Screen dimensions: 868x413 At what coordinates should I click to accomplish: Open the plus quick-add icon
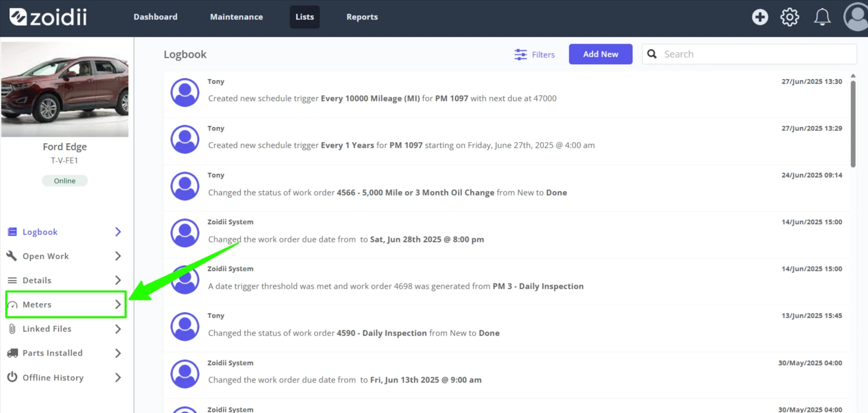pos(760,17)
